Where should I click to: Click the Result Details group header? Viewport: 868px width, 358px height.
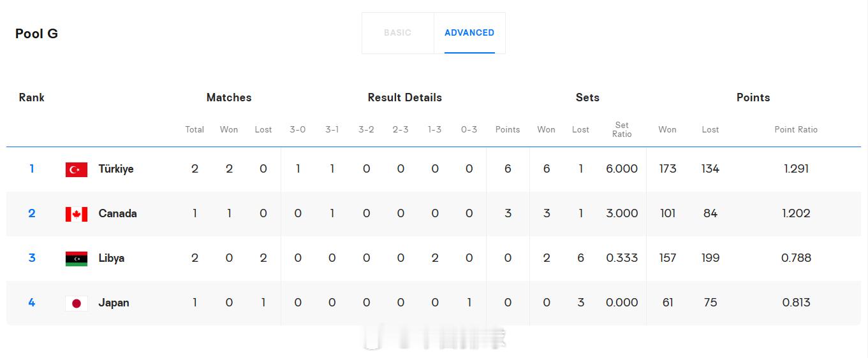click(405, 97)
